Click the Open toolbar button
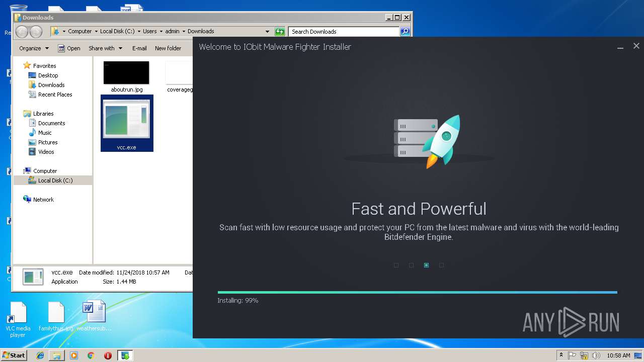Image resolution: width=644 pixels, height=362 pixels. [69, 48]
